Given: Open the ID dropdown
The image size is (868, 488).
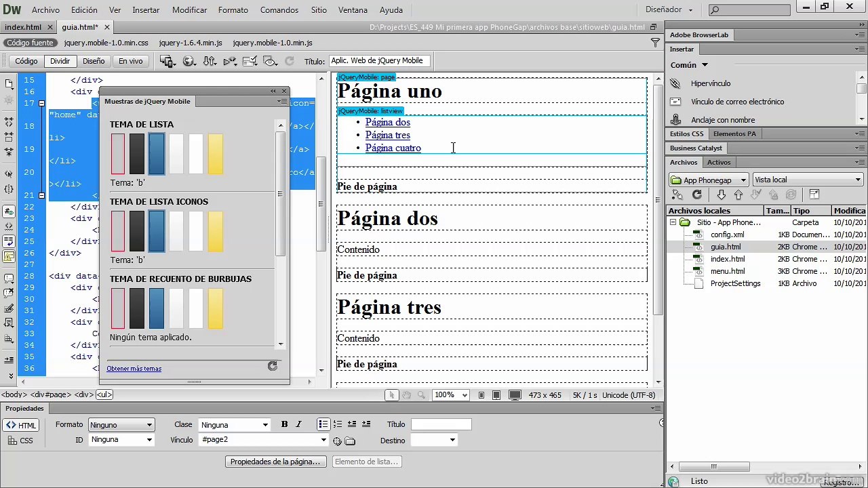Looking at the screenshot, I should pos(121,440).
